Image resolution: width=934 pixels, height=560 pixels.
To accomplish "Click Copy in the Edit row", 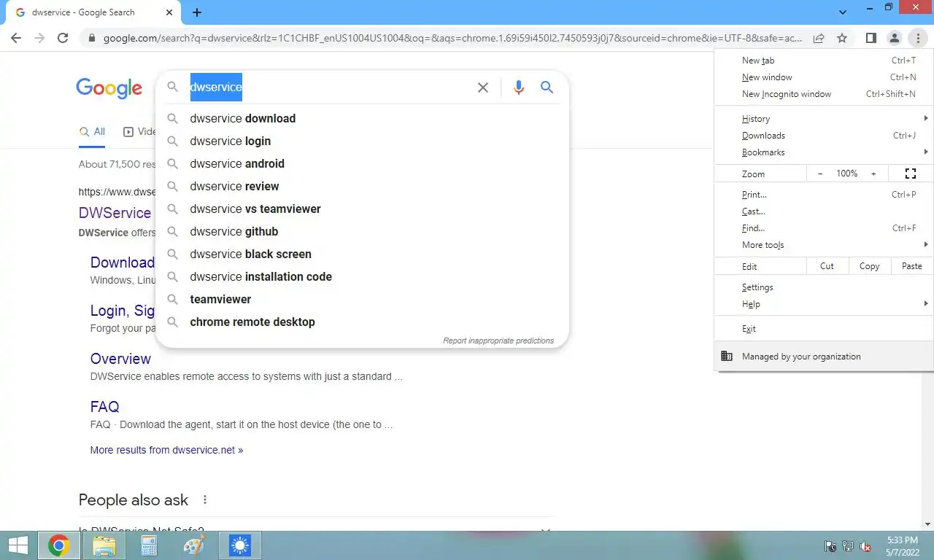I will click(x=869, y=266).
